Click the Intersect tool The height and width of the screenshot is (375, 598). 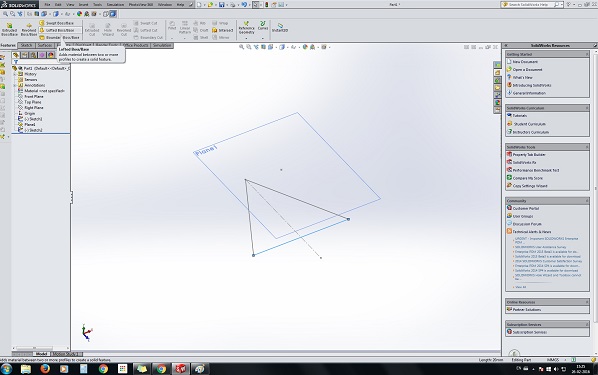click(222, 30)
